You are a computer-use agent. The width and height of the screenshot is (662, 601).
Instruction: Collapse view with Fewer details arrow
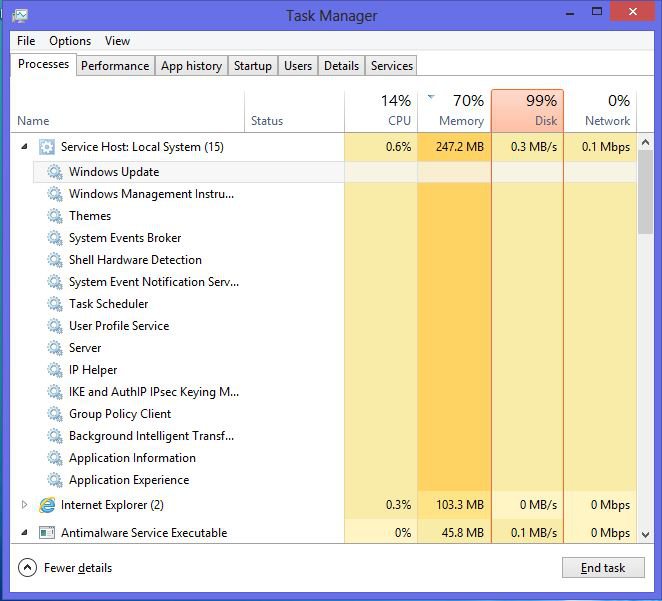coord(27,568)
